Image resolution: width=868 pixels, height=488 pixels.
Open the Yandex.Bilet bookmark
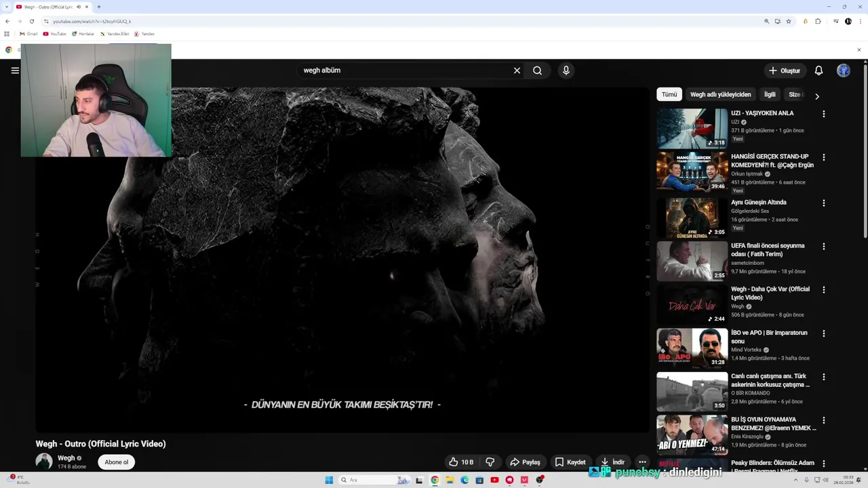(x=114, y=34)
